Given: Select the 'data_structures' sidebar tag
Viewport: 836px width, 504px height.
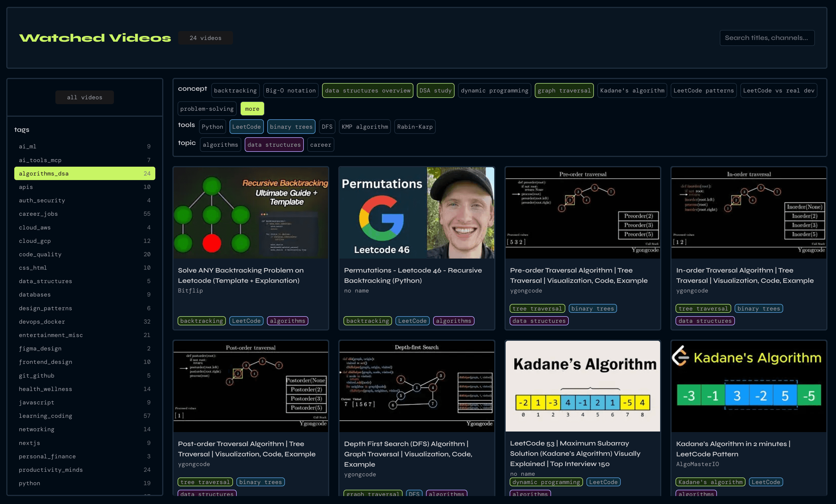Looking at the screenshot, I should [x=85, y=281].
